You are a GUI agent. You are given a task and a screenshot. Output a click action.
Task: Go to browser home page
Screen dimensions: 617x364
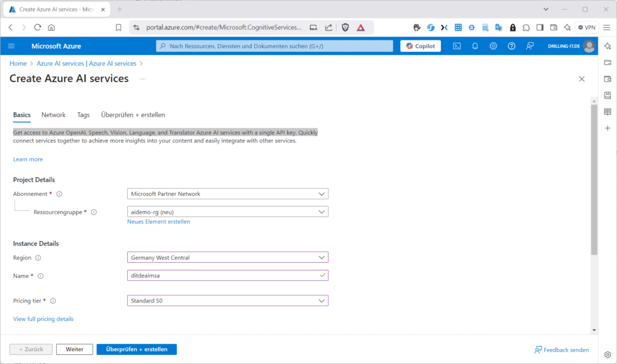point(51,27)
